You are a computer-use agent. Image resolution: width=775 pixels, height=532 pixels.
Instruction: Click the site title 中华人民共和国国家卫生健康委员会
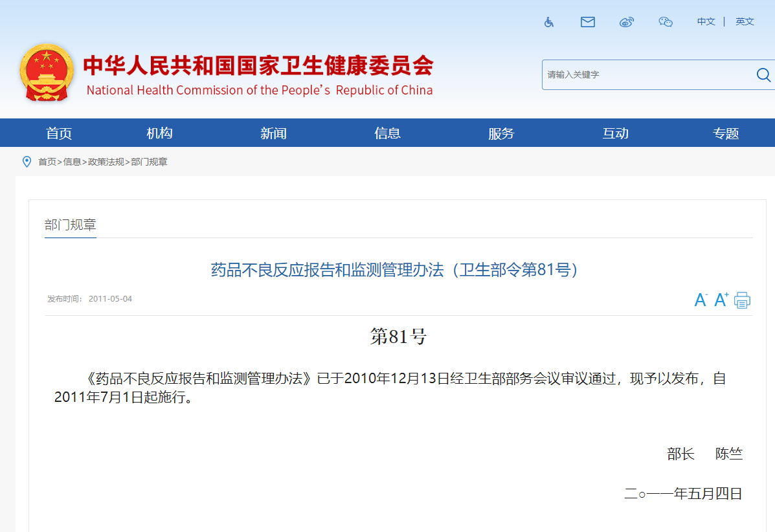coord(258,66)
